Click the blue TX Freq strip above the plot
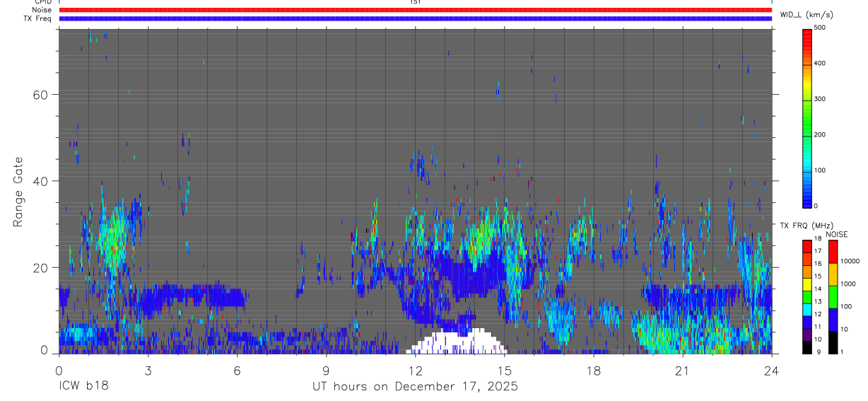Image resolution: width=868 pixels, height=401 pixels. [x=415, y=18]
